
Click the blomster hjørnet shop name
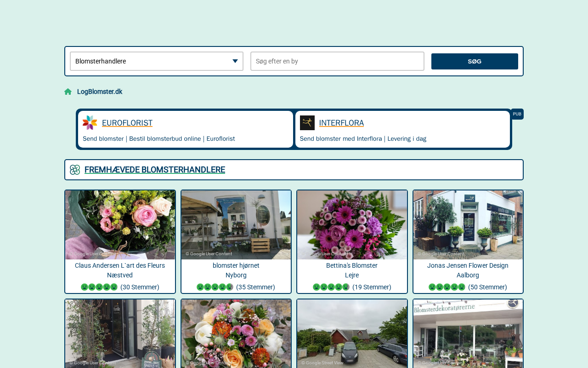tap(236, 265)
